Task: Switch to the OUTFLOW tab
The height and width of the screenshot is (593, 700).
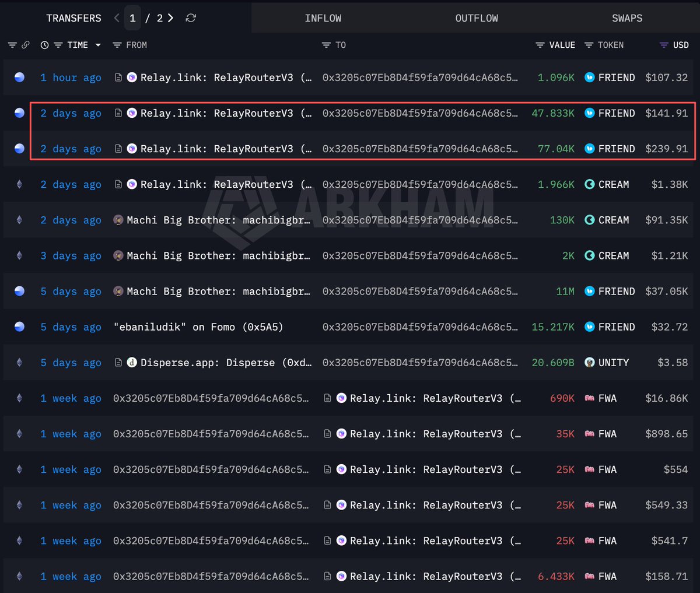Action: (x=477, y=18)
